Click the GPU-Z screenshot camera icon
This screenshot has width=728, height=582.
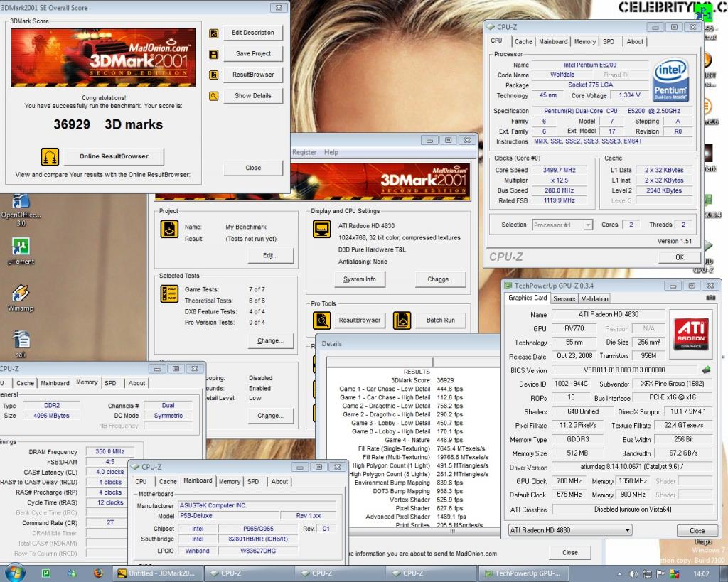tap(710, 298)
